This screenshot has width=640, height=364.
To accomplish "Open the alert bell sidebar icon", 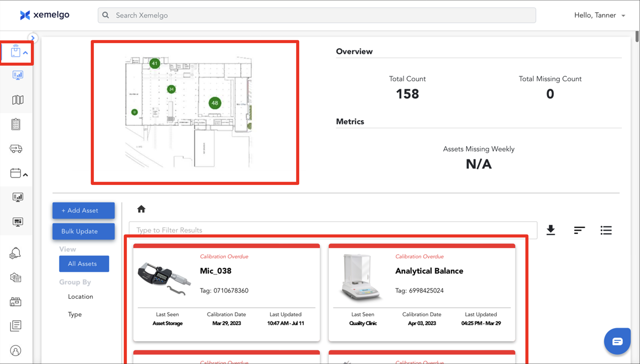I will point(15,253).
